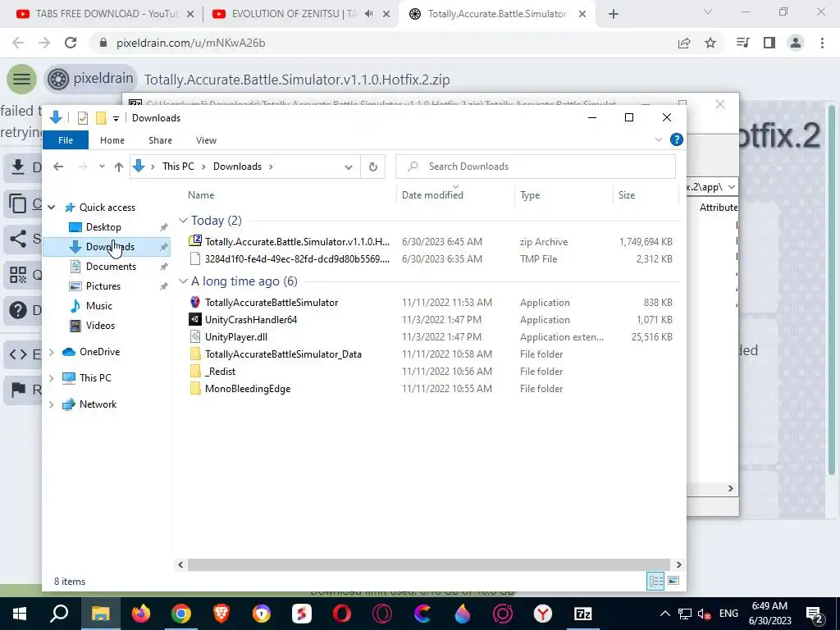Open the notifications center
This screenshot has height=630, width=840.
click(x=815, y=614)
